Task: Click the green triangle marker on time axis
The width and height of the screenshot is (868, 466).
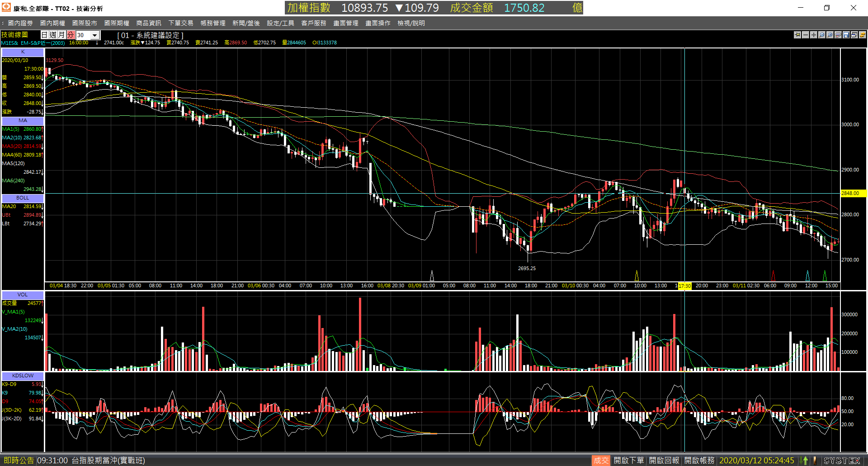Action: click(x=825, y=276)
